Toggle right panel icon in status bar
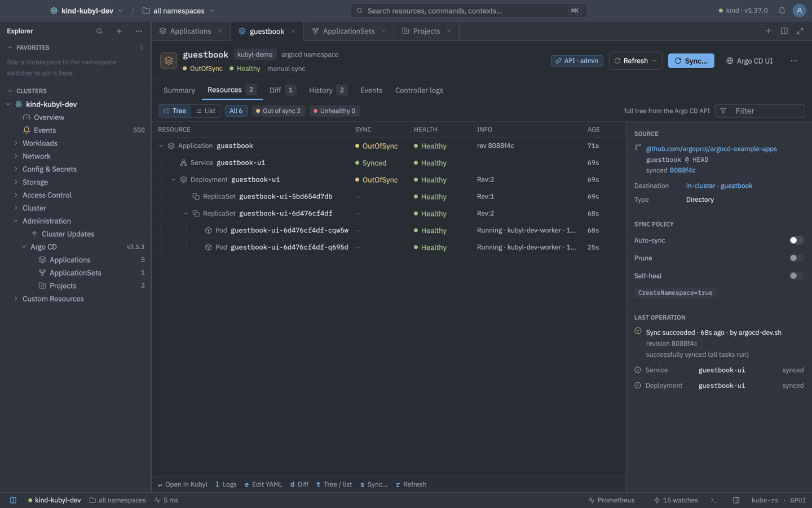The width and height of the screenshot is (812, 508). point(736,500)
